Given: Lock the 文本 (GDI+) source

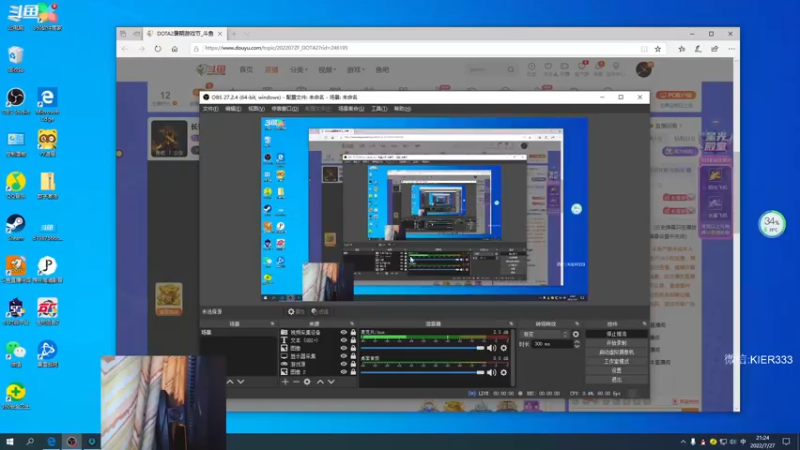Looking at the screenshot, I should [353, 340].
